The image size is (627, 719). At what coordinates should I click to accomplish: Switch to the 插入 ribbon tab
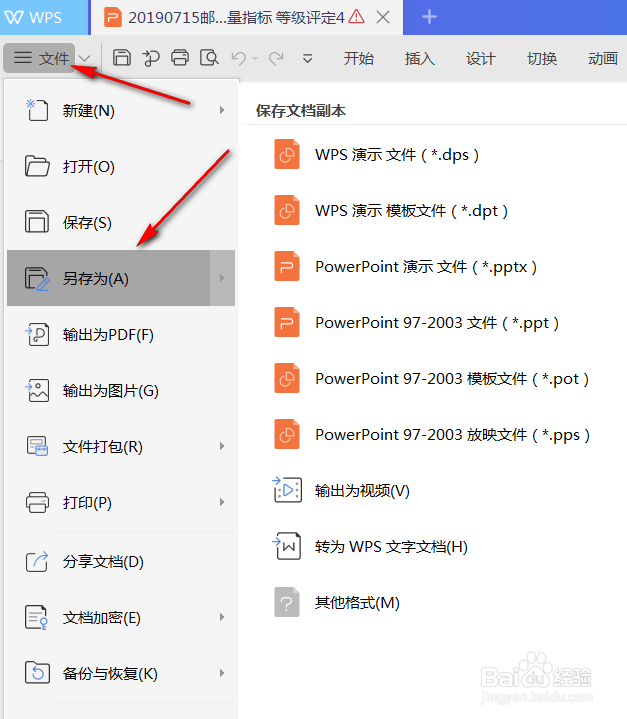(420, 59)
